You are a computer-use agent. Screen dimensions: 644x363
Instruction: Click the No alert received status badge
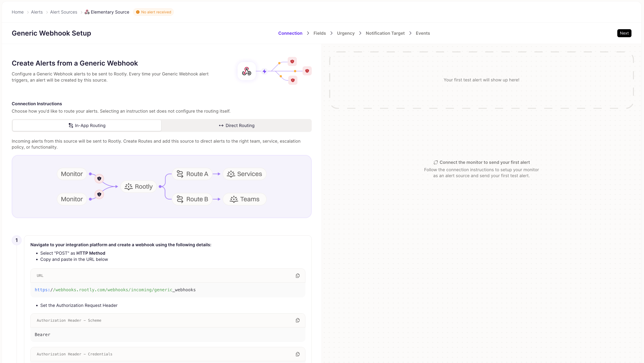153,12
